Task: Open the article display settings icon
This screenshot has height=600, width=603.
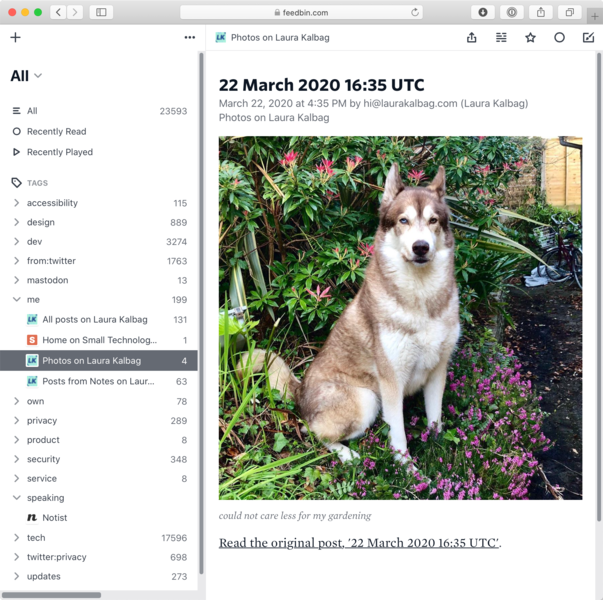Action: point(501,37)
